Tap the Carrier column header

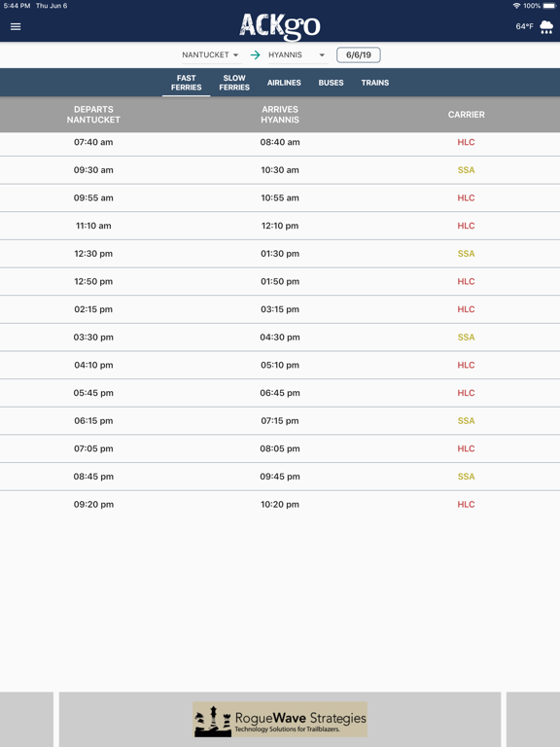(x=467, y=115)
